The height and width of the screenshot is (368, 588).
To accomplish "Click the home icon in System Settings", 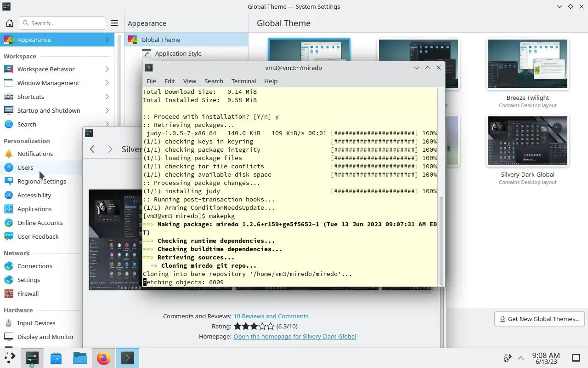I will click(x=9, y=23).
